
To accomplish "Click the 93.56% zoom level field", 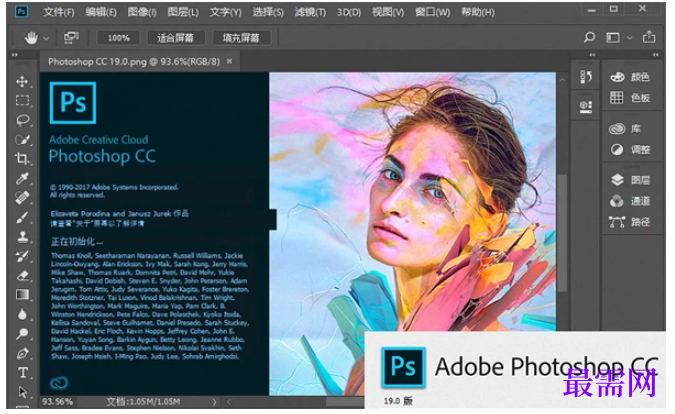I will 57,402.
